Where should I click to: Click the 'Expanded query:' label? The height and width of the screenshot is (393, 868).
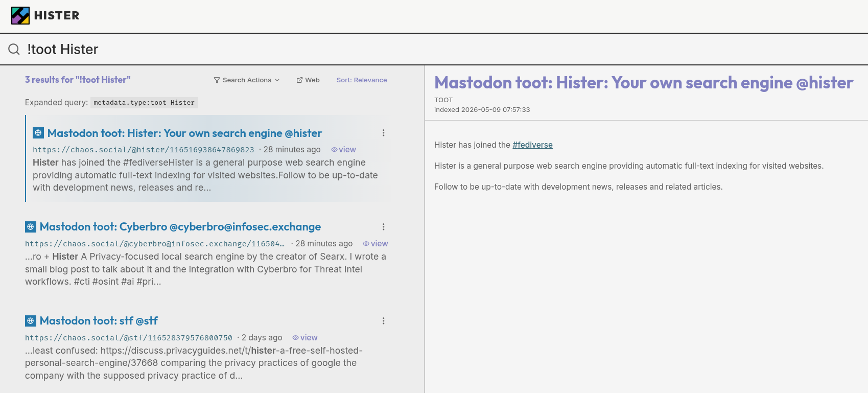coord(57,103)
